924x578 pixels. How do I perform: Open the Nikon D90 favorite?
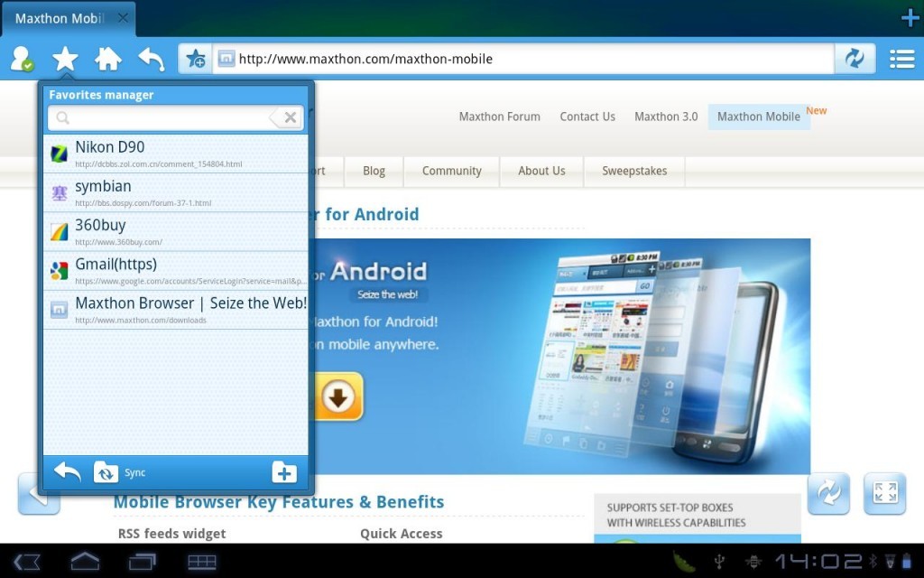coord(176,154)
